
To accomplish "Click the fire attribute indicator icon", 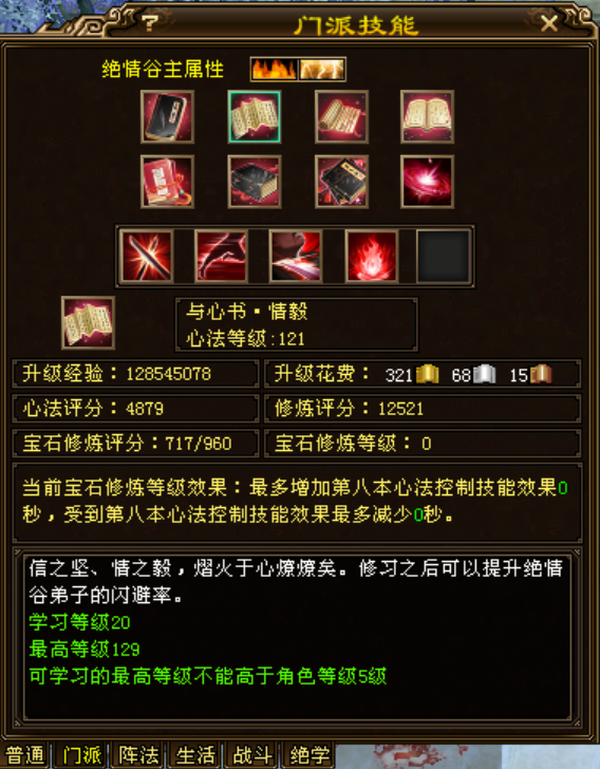I will point(274,69).
